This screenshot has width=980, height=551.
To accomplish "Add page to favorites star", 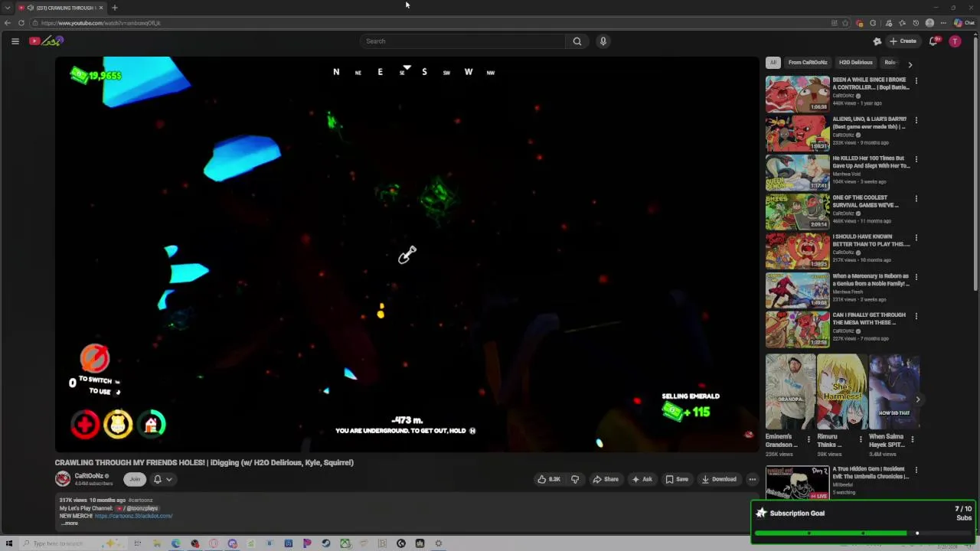I will pos(845,23).
